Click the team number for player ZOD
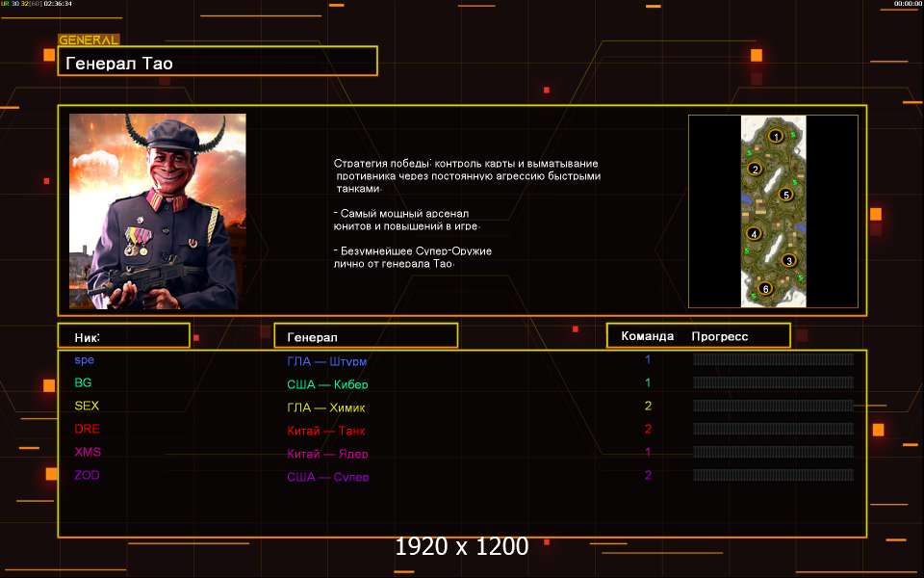The image size is (924, 578). coord(648,475)
